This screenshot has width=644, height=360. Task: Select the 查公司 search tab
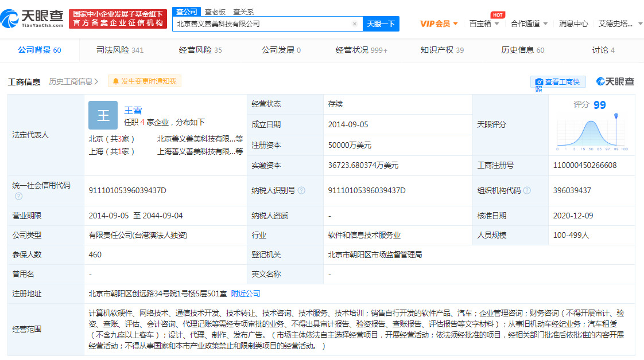click(187, 11)
